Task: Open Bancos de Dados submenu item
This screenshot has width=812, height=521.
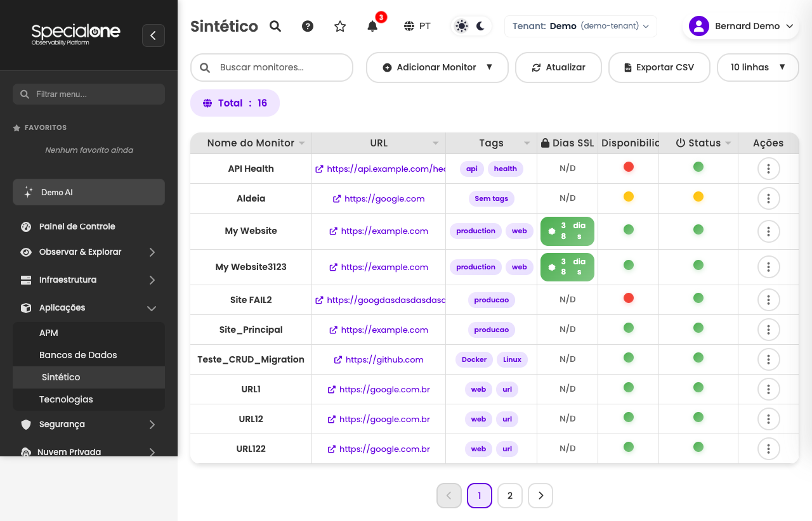Action: click(x=89, y=355)
